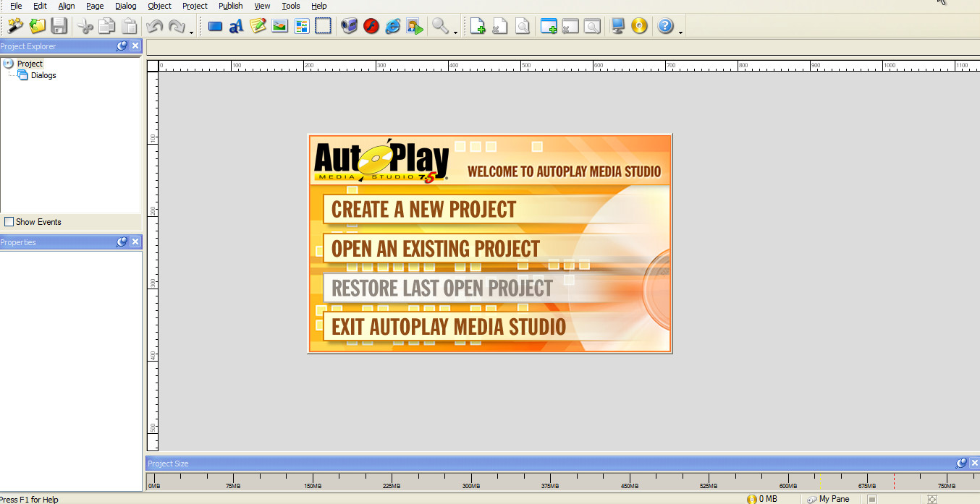Click the Publish gold disc icon
Image resolution: width=980 pixels, height=504 pixels.
click(x=639, y=27)
